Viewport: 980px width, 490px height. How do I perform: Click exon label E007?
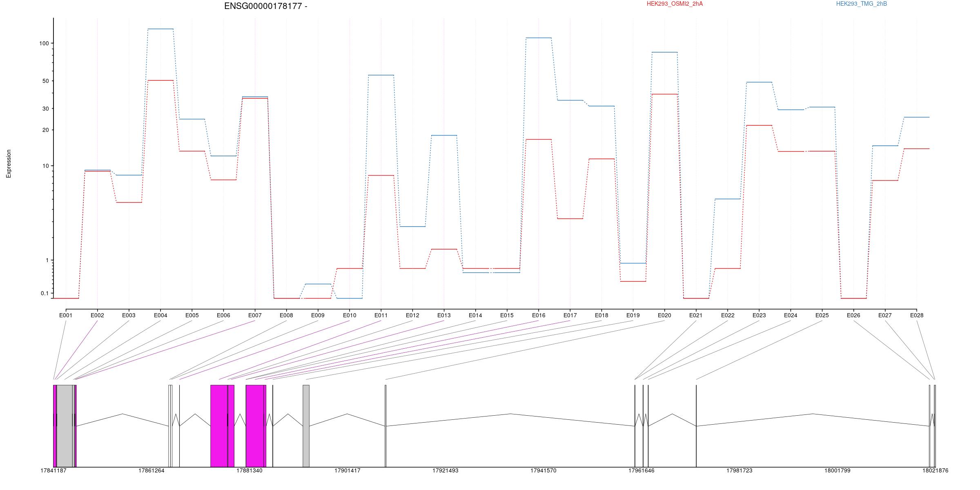[255, 315]
